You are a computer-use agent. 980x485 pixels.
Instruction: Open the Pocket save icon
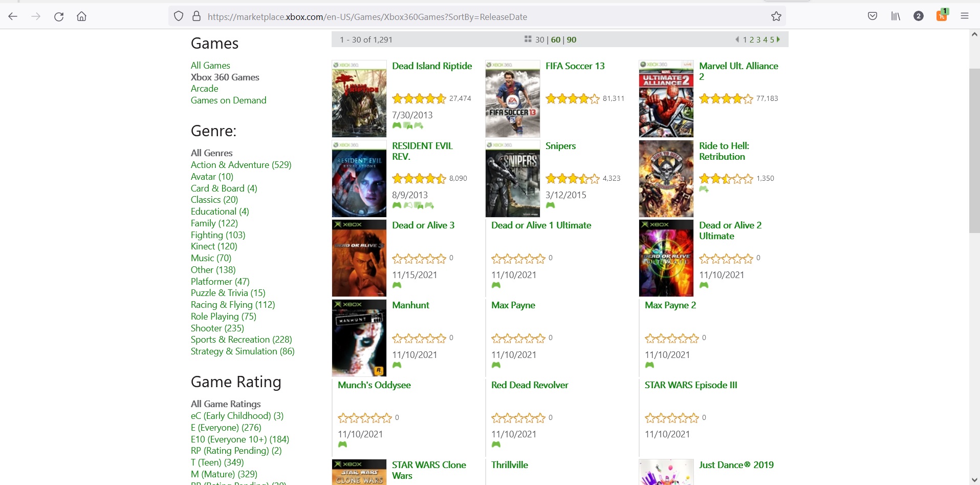click(873, 16)
